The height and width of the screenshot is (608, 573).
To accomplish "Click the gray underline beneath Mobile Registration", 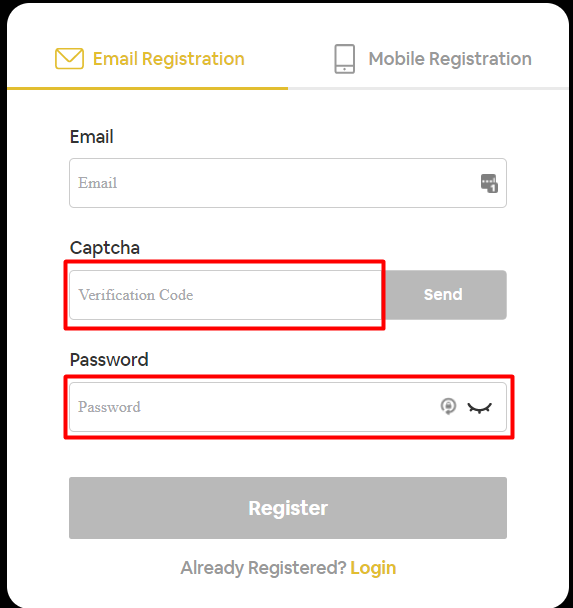I will (428, 88).
